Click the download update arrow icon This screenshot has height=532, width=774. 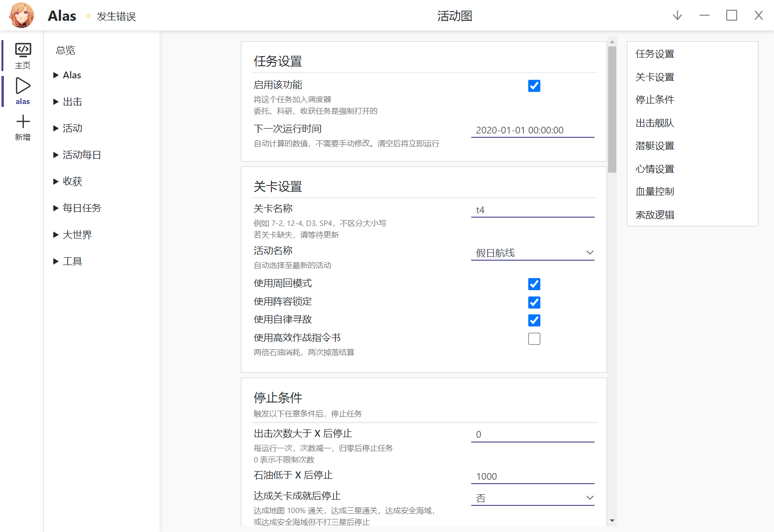coord(677,15)
